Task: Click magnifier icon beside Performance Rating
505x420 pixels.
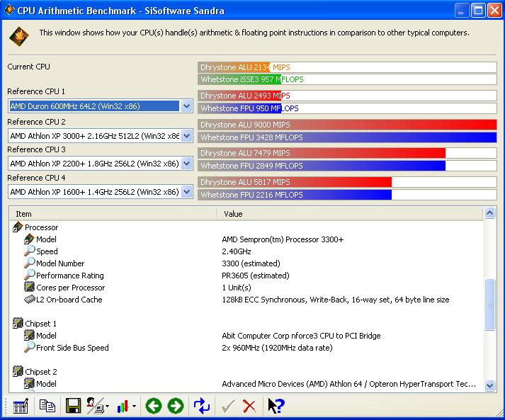Action: [x=29, y=275]
